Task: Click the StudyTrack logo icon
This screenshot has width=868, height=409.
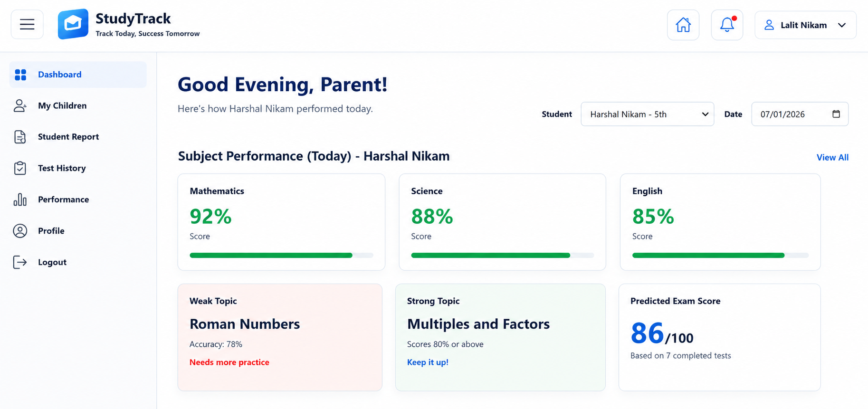Action: point(73,24)
